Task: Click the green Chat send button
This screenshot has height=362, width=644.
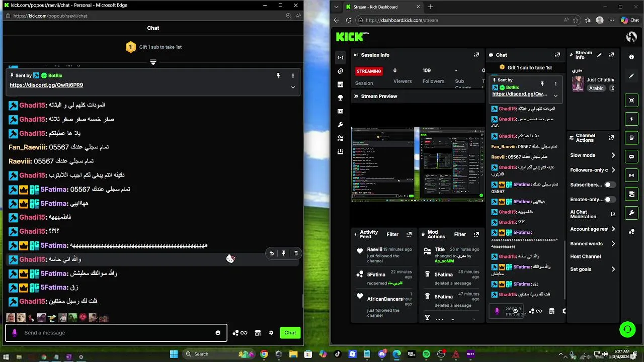Action: tap(290, 333)
